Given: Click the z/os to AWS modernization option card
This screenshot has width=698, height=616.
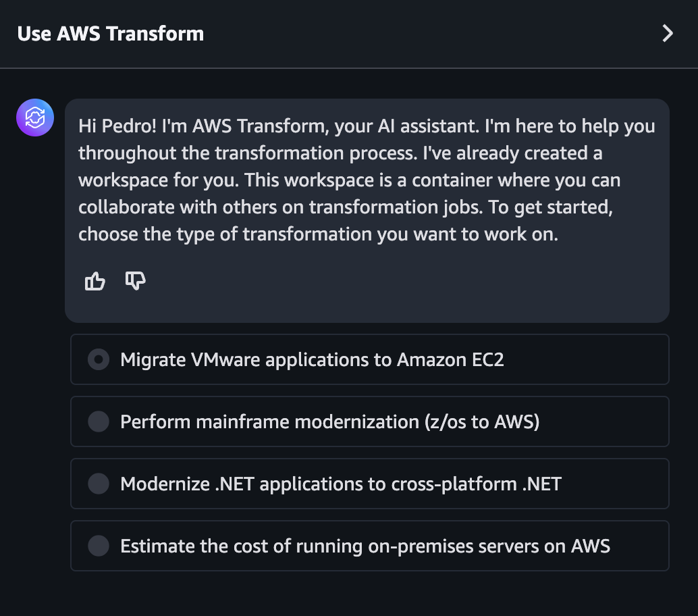Looking at the screenshot, I should point(369,421).
